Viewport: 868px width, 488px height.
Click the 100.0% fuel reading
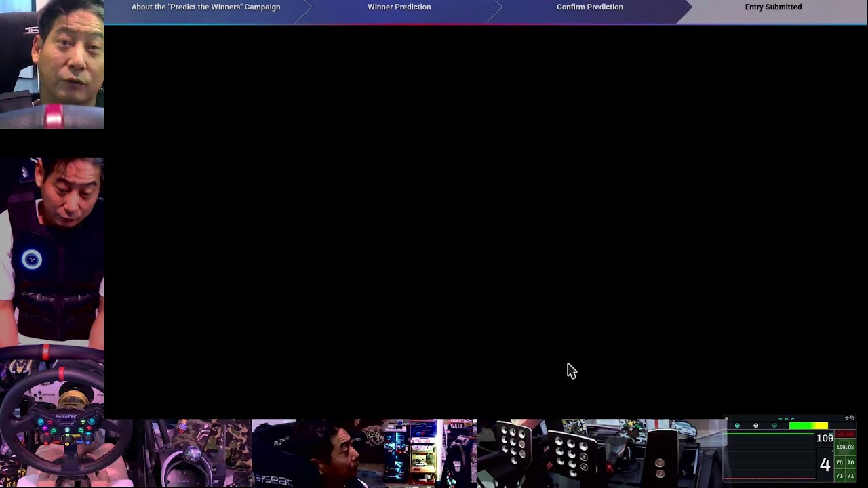click(x=845, y=447)
